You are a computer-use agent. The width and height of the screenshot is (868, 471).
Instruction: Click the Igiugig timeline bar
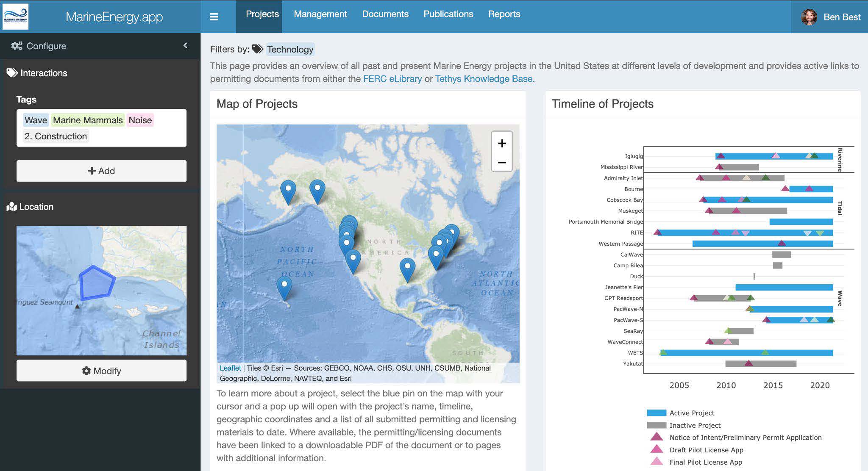pyautogui.click(x=774, y=156)
